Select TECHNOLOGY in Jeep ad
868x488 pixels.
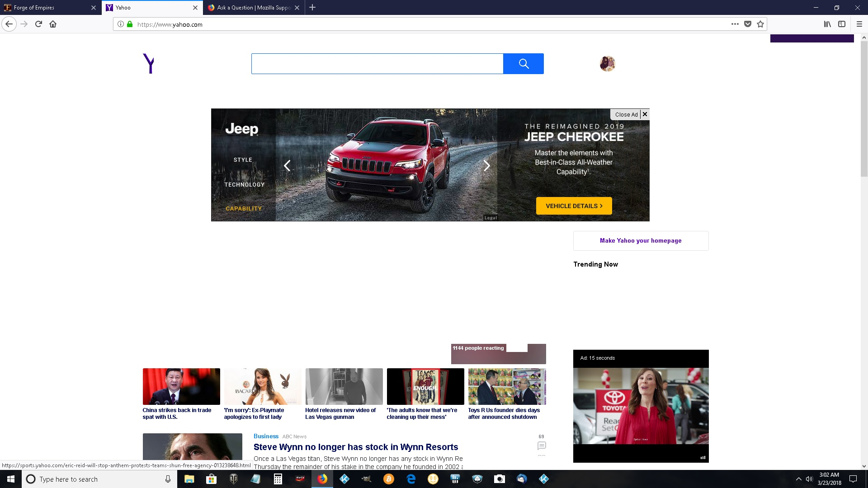click(x=244, y=184)
